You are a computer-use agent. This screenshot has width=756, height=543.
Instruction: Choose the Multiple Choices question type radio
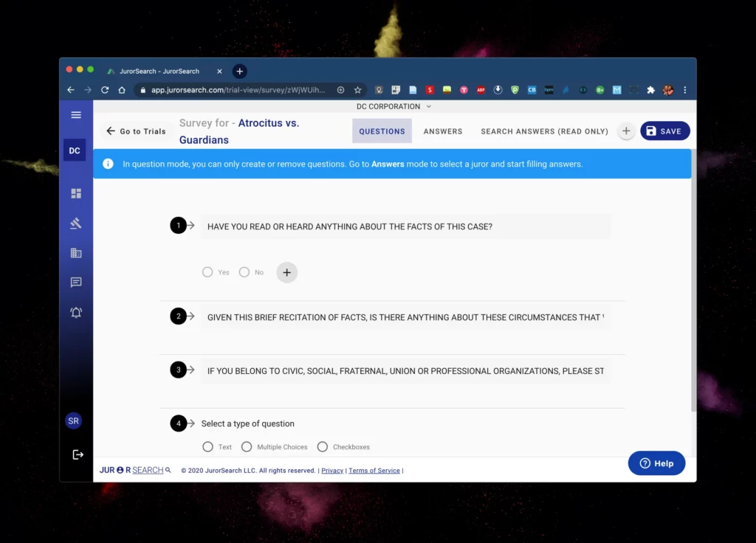pyautogui.click(x=247, y=446)
